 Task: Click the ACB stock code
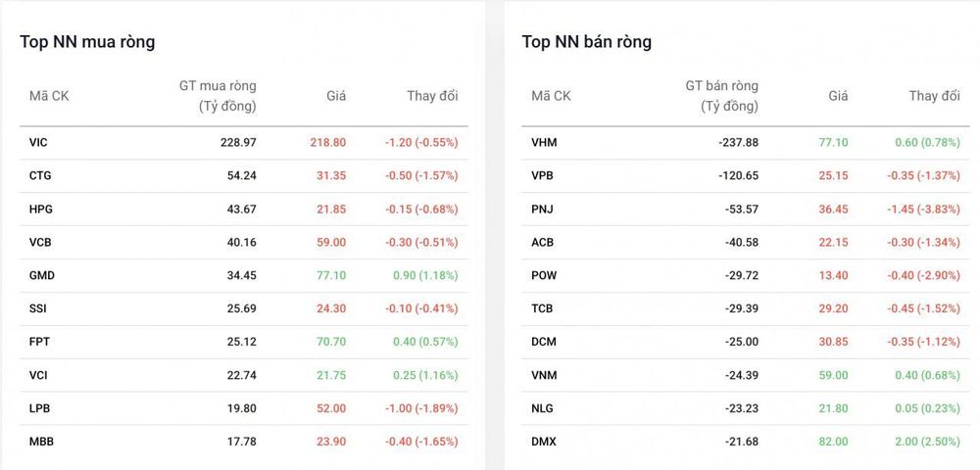point(542,242)
